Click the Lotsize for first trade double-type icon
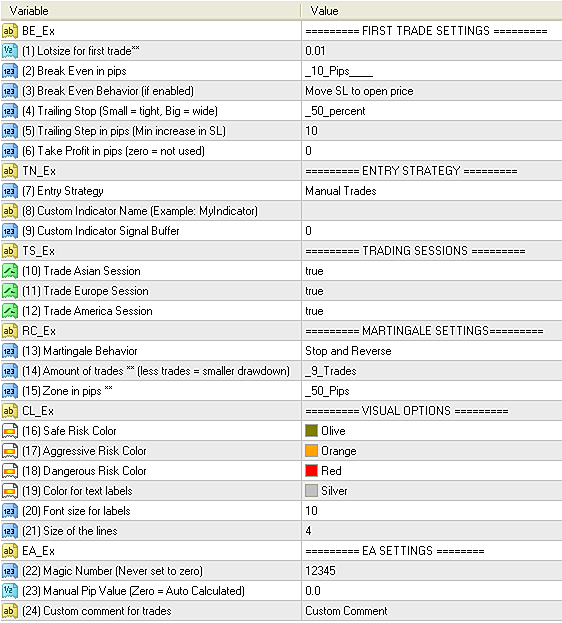This screenshot has width=562, height=623. tap(10, 51)
